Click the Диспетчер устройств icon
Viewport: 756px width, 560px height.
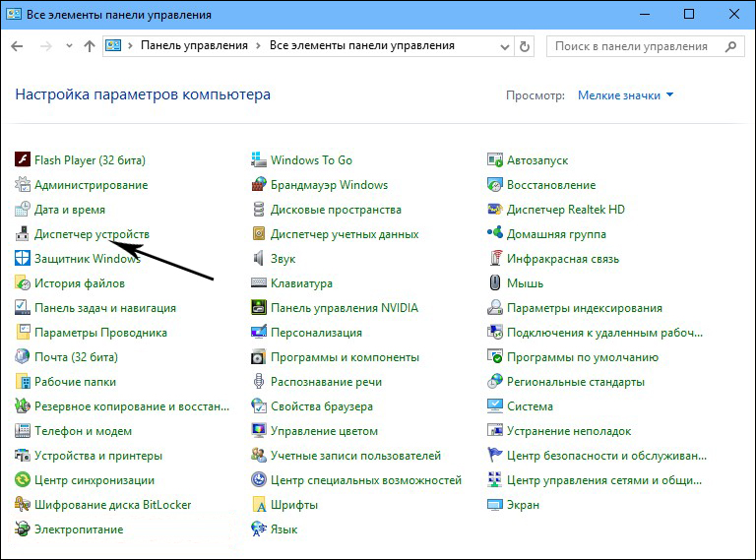pos(23,233)
